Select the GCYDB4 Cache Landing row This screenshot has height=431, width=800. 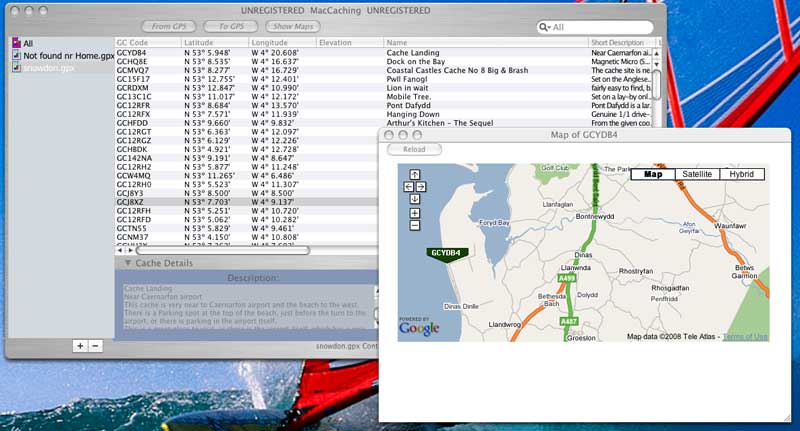tap(383, 53)
